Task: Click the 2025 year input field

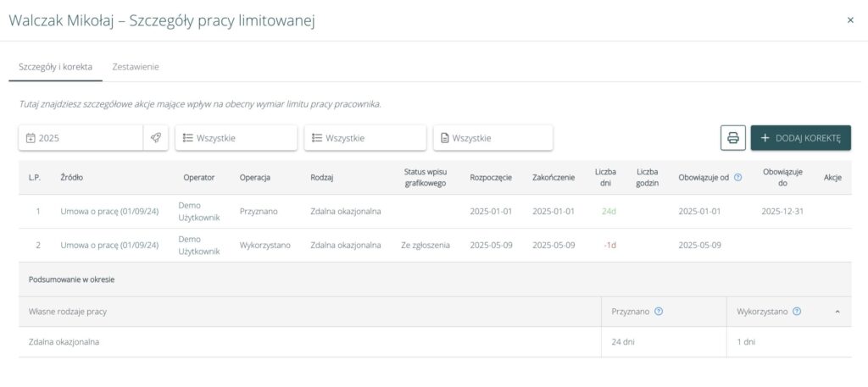Action: tap(85, 138)
